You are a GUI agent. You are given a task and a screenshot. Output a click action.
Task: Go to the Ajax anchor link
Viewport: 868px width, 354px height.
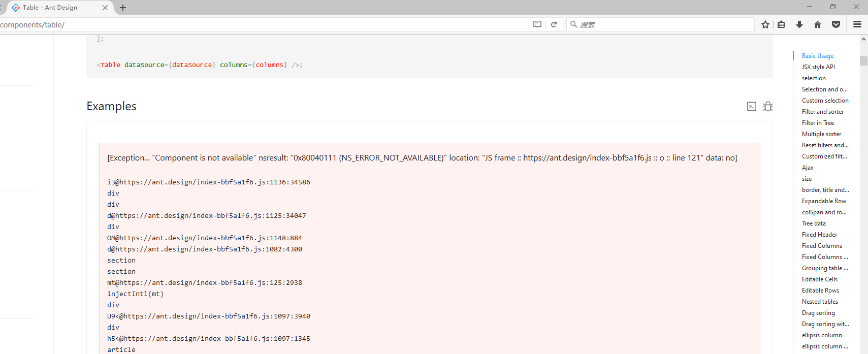(x=808, y=168)
